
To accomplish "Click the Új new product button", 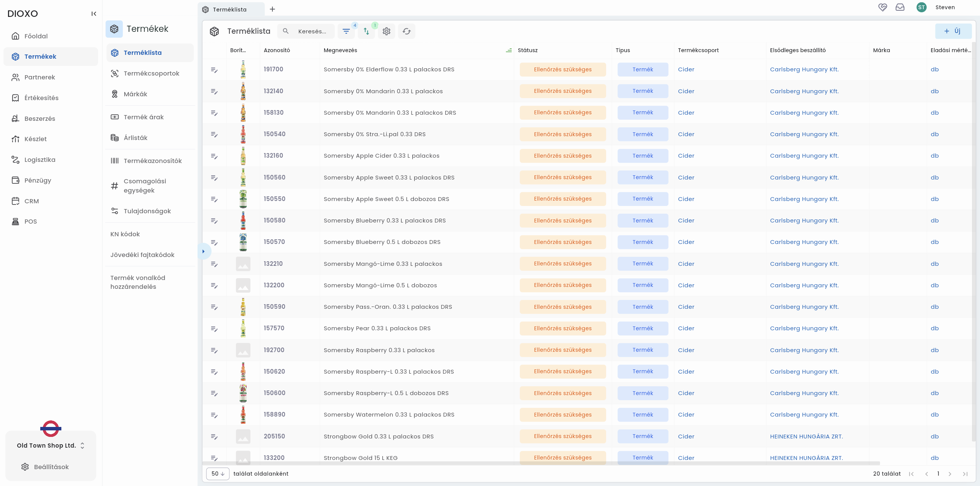I will coord(953,31).
